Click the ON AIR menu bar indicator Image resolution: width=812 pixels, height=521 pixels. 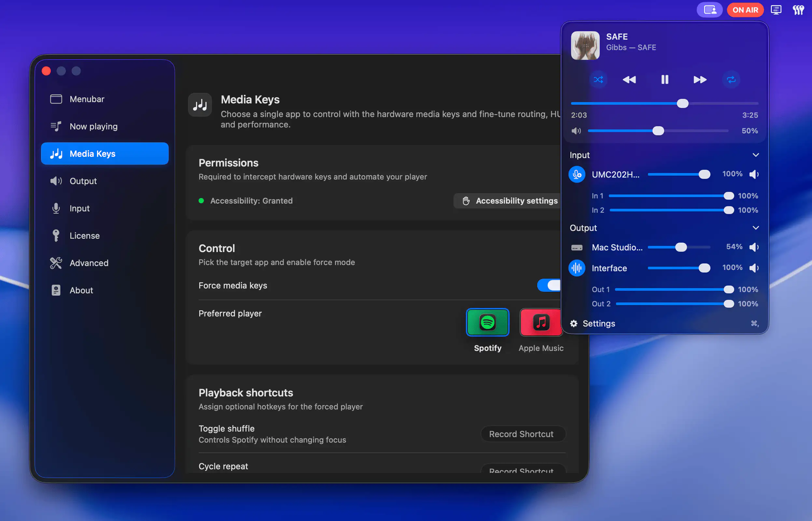[x=745, y=10]
